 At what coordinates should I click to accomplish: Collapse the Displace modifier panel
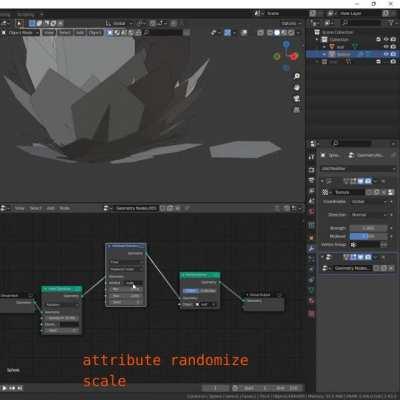coord(322,181)
